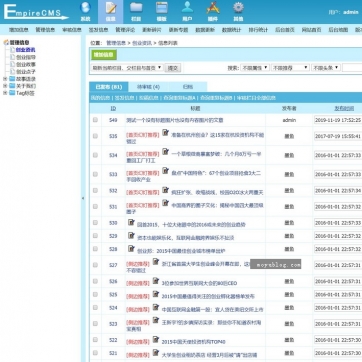
Task: Switch to the 归档 tab
Action: 188,87
